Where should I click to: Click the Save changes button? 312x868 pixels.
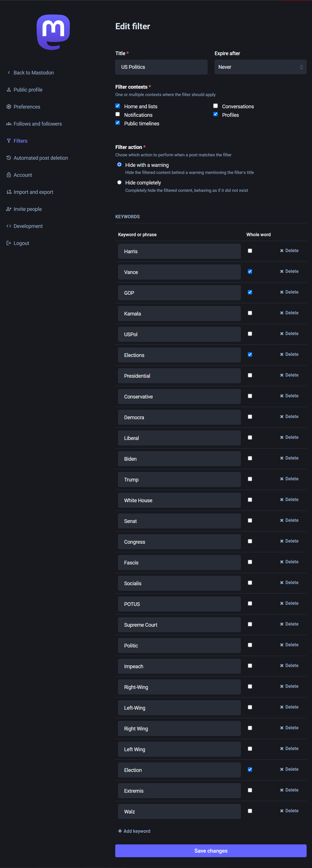[211, 850]
